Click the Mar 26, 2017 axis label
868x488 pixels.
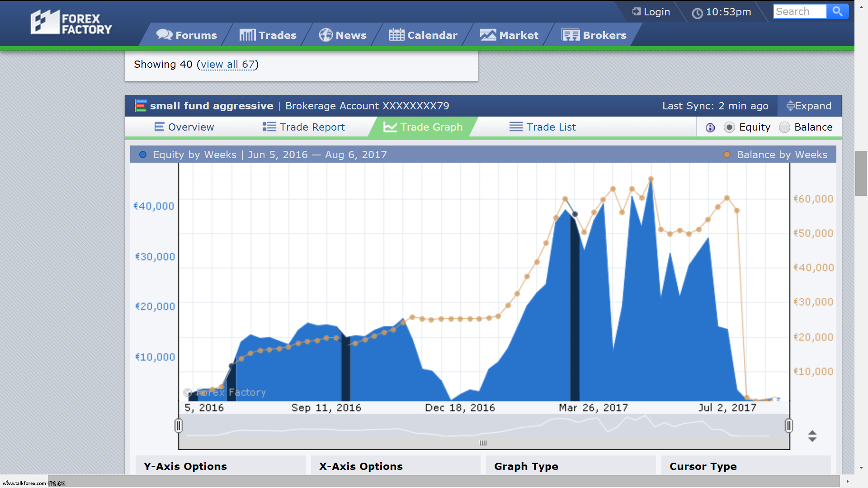(593, 408)
